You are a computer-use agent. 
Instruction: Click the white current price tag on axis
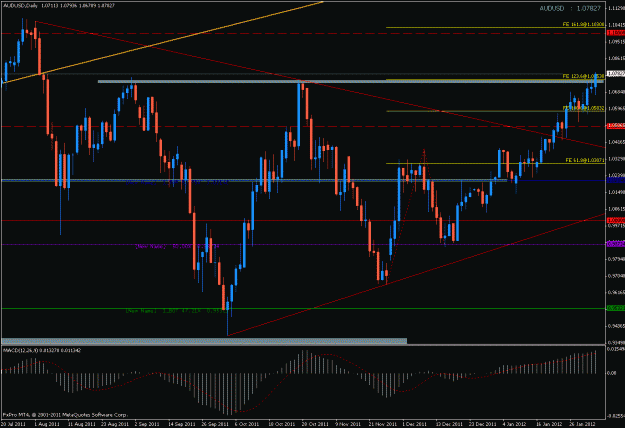point(615,74)
